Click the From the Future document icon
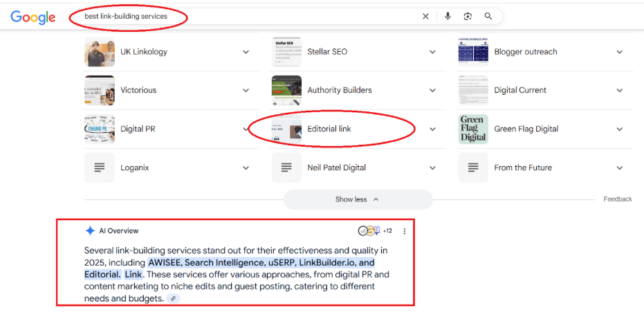 (473, 168)
